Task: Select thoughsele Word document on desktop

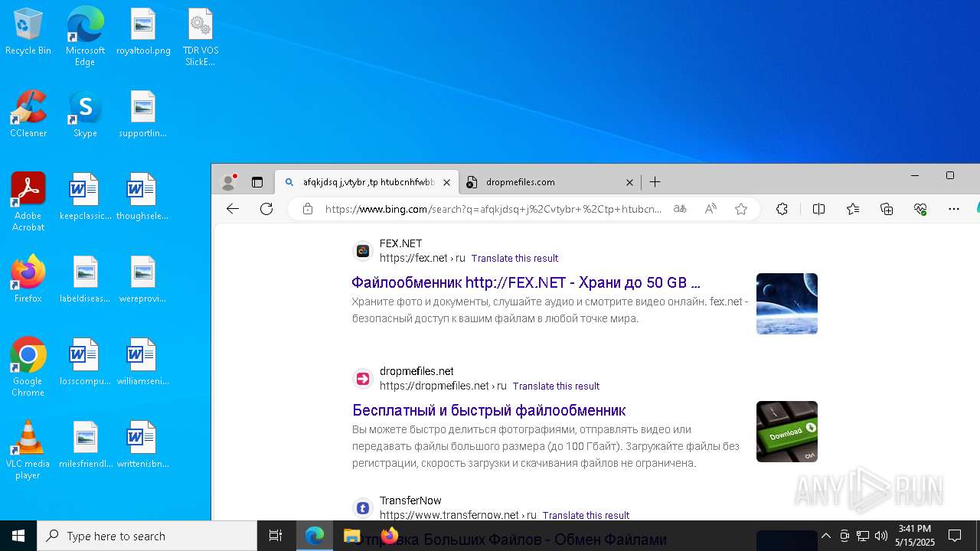Action: (142, 197)
